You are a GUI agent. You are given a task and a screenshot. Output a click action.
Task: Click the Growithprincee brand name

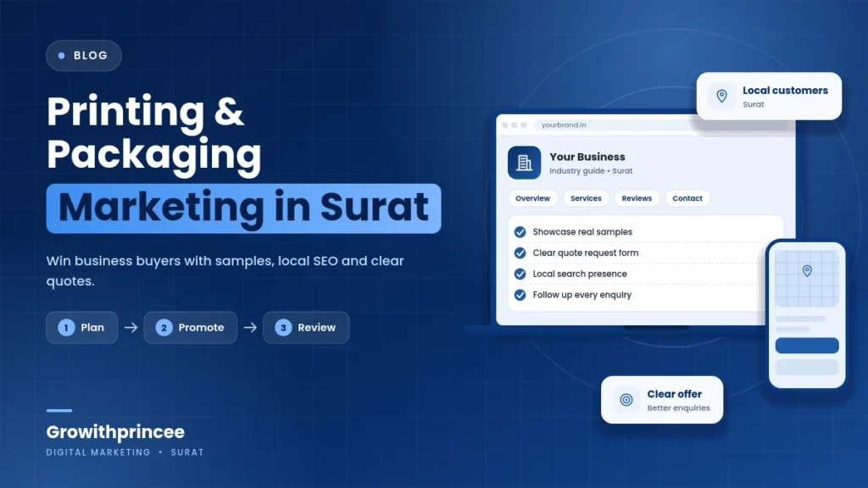[x=115, y=431]
